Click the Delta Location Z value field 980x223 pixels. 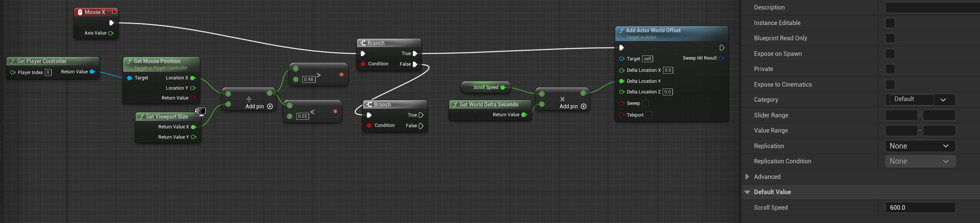click(668, 92)
